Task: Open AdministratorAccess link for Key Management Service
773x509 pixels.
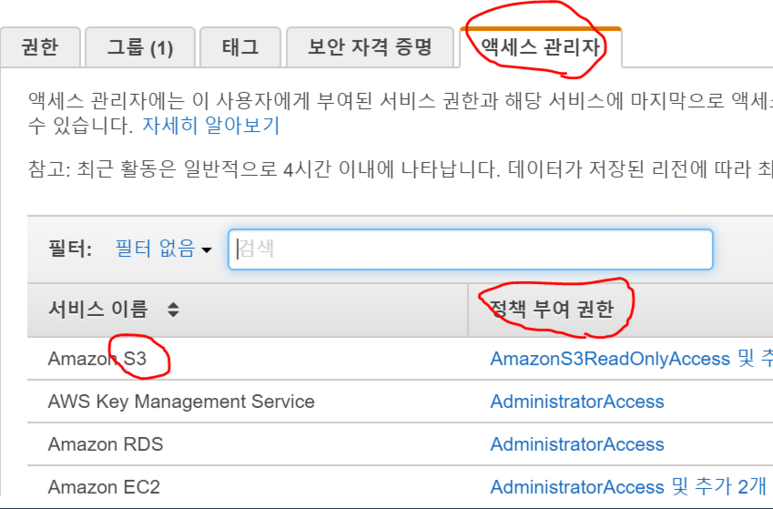Action: (x=577, y=401)
